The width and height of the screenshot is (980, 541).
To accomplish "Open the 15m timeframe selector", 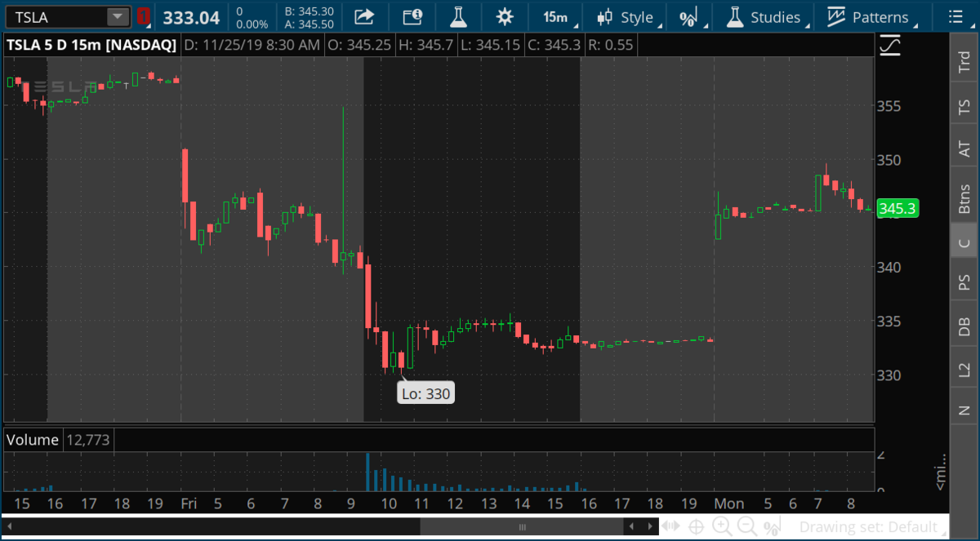I will tap(557, 17).
